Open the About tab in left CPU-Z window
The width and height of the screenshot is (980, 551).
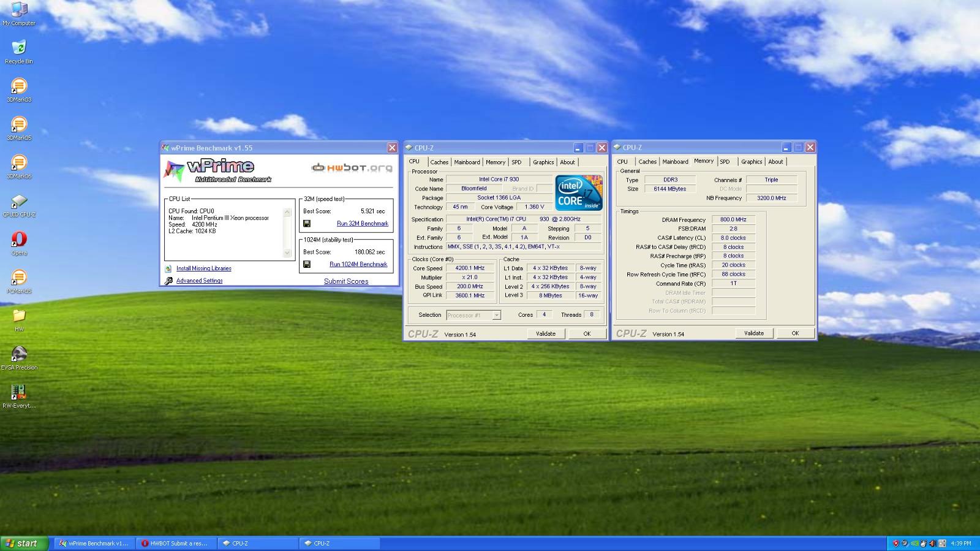click(568, 162)
